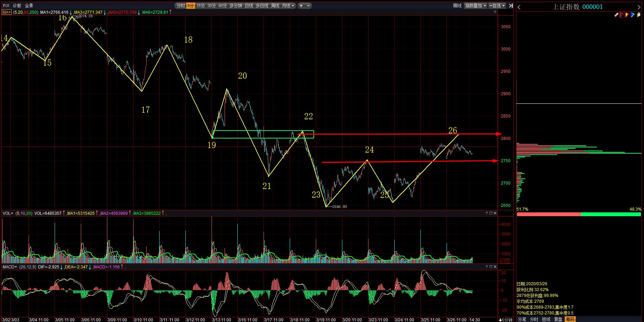
Task: Maximize the MACD indicator panel
Action: [x=491, y=267]
